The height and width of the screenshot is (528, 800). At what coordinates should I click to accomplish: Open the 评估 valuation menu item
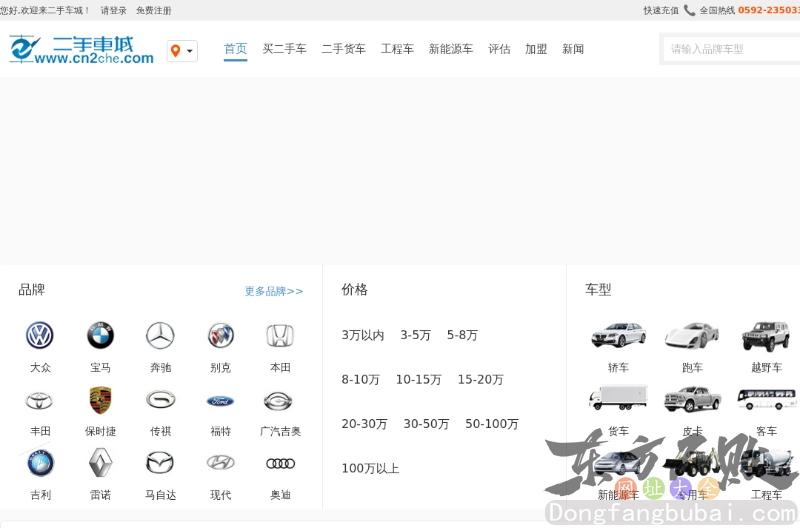click(x=499, y=49)
